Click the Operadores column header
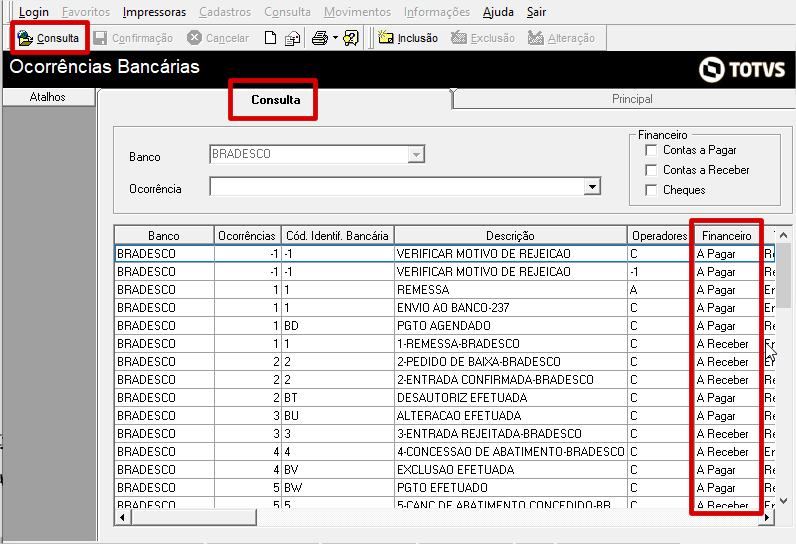 pos(659,236)
